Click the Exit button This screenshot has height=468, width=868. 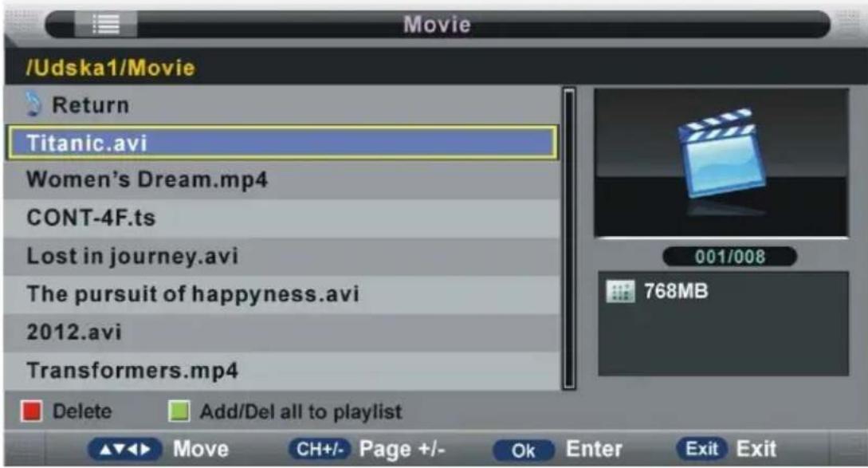tap(701, 449)
